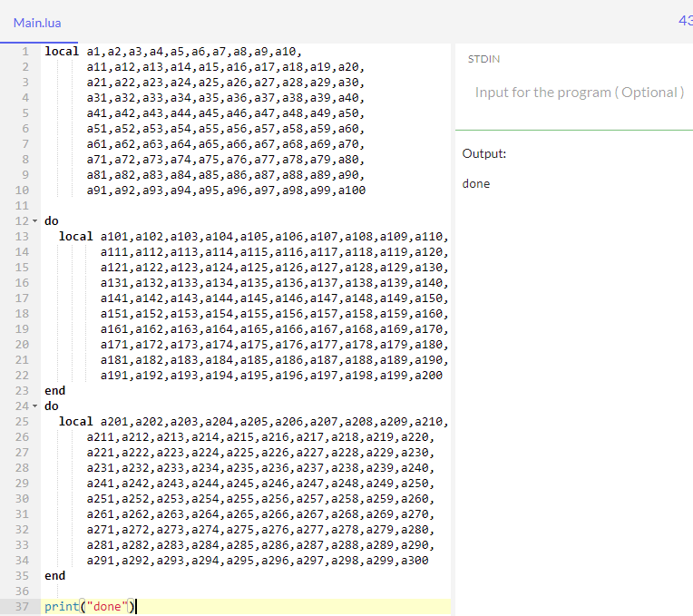Click variable a101 on line 13
The width and height of the screenshot is (693, 616).
[x=114, y=237]
